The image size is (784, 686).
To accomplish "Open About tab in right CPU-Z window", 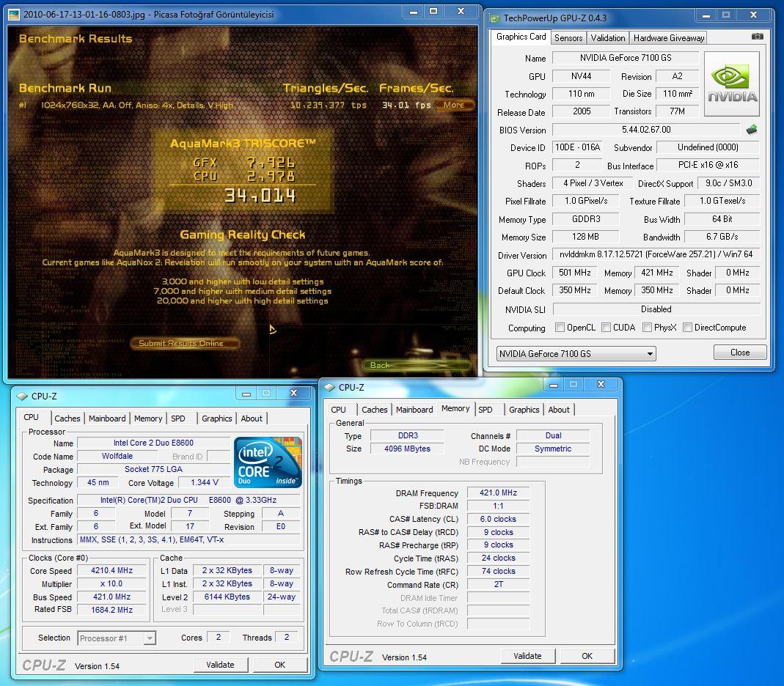I will tap(559, 410).
